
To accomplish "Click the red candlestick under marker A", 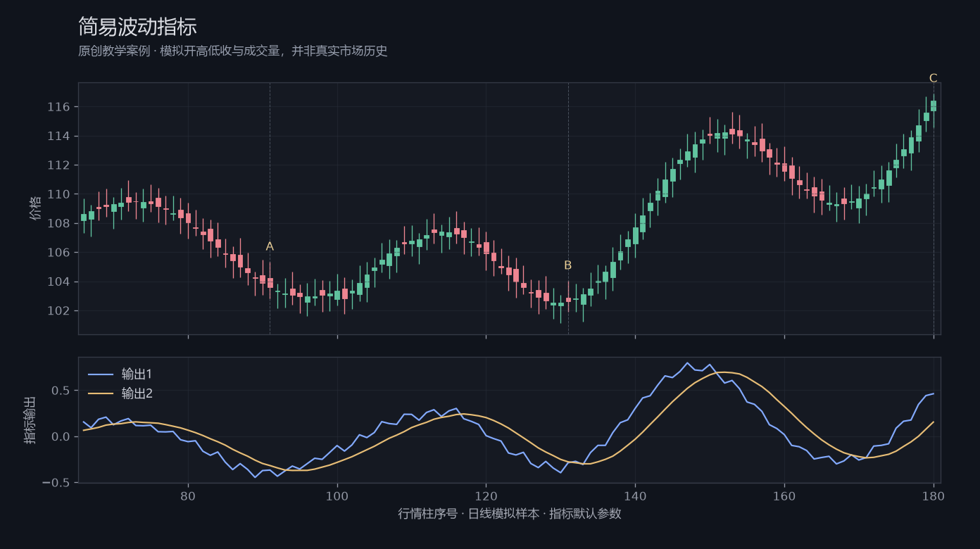I will click(270, 282).
